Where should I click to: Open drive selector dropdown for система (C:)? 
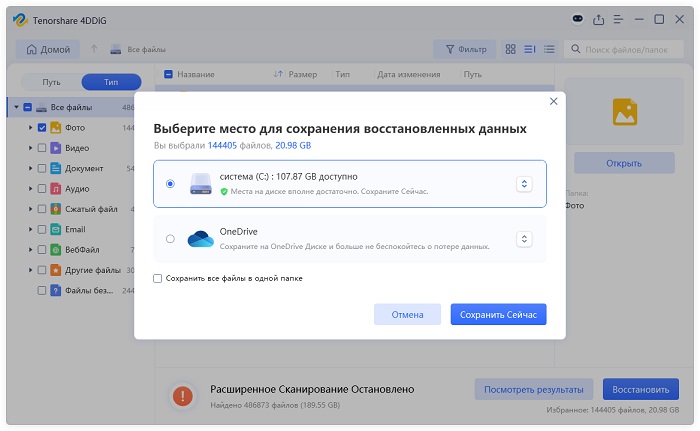pyautogui.click(x=524, y=184)
